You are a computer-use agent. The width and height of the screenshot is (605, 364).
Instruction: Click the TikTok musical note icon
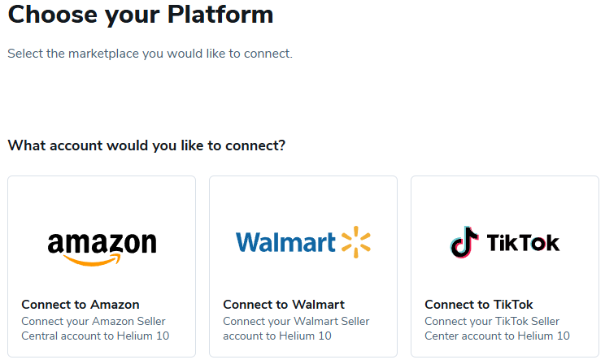(464, 242)
